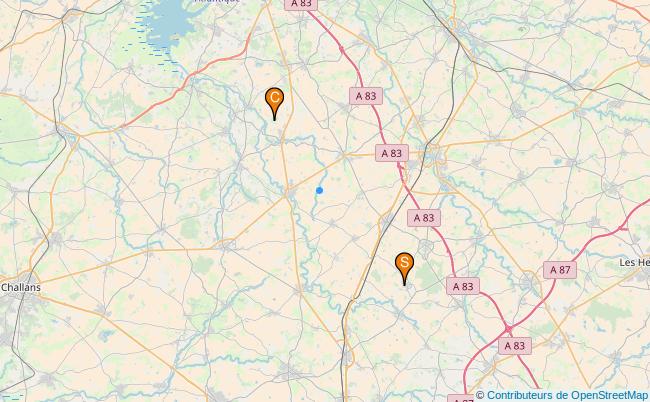Viewport: 650px width, 402px height.
Task: Select the orange S map marker
Action: [405, 269]
